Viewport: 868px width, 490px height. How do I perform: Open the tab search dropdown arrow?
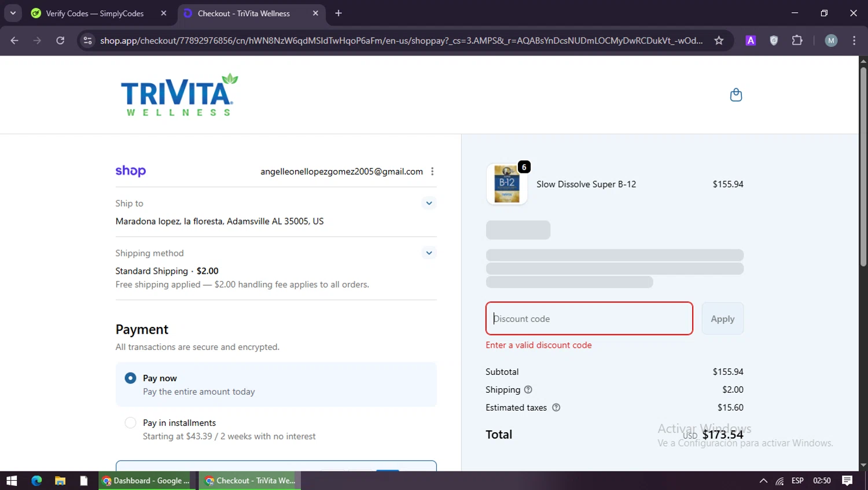13,13
